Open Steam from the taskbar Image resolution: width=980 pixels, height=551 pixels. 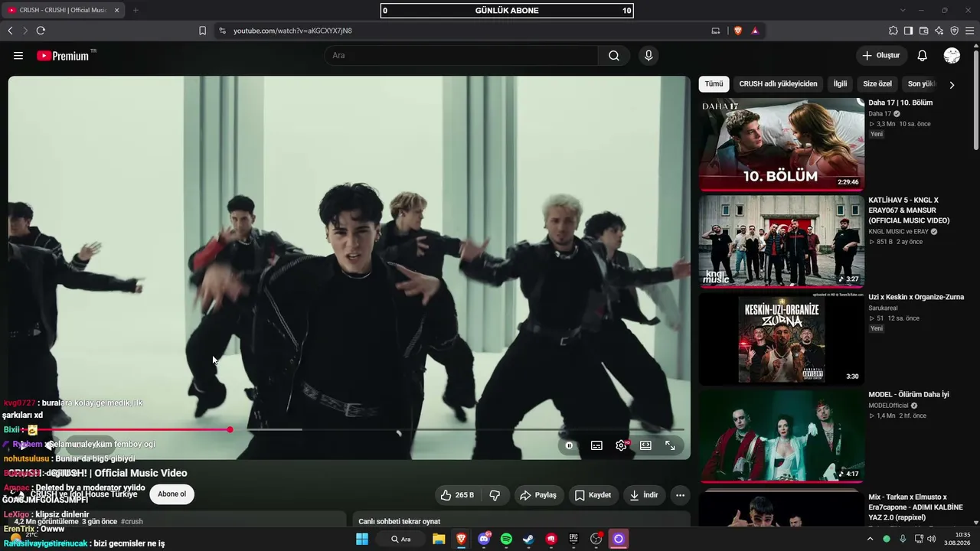528,540
